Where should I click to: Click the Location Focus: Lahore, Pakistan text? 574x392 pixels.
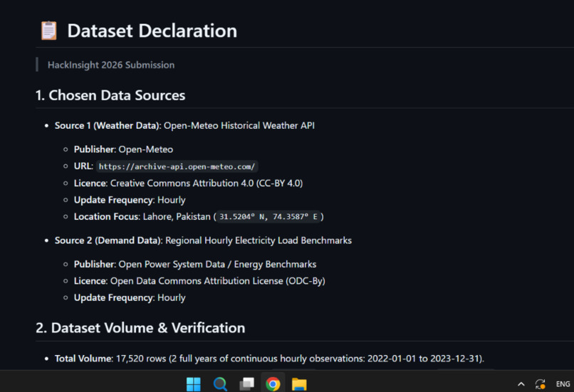[x=142, y=216]
